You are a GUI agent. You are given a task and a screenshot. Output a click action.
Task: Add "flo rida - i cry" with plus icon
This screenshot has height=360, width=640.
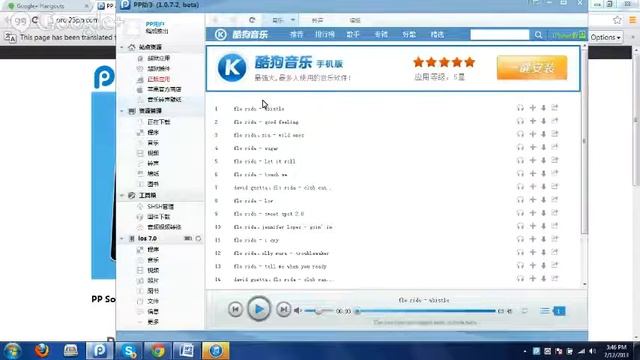tap(533, 239)
